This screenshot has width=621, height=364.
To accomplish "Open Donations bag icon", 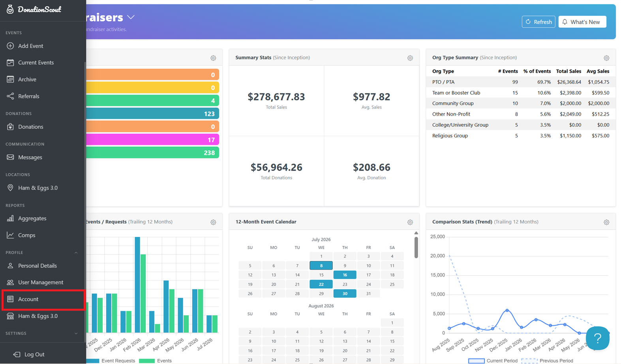I will click(x=10, y=127).
